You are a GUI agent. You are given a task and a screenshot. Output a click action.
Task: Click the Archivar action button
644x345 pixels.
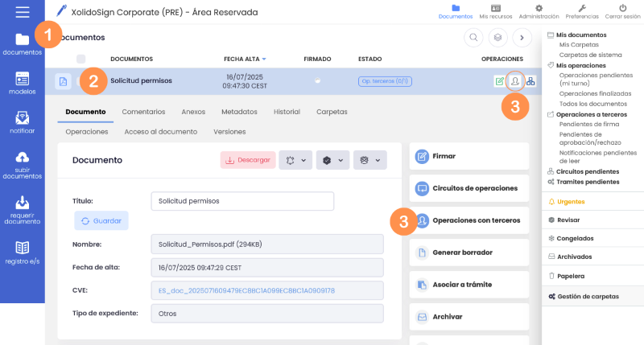point(469,317)
